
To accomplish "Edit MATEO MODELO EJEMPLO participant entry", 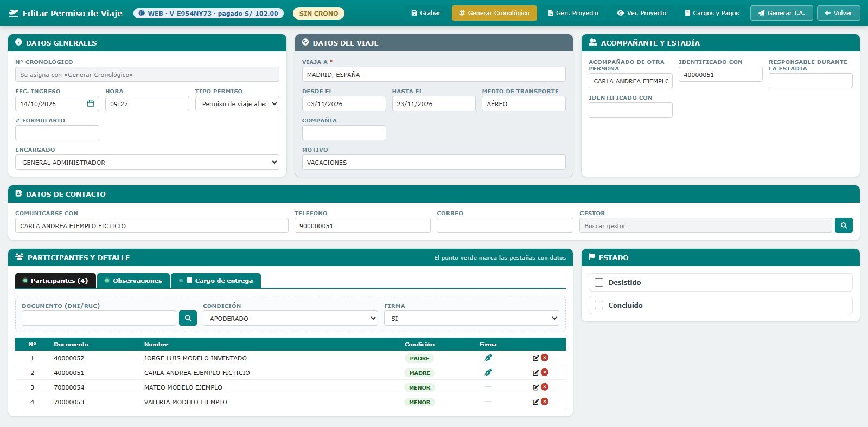I will click(x=535, y=387).
